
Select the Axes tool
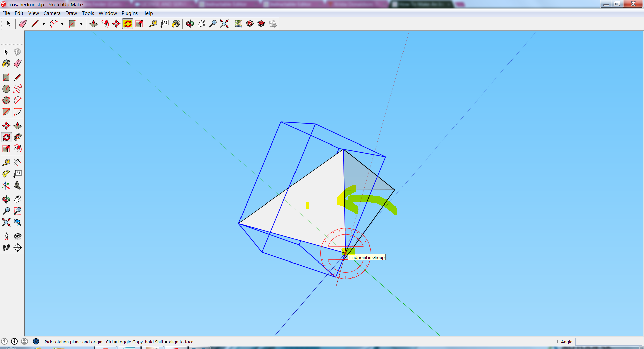point(6,185)
